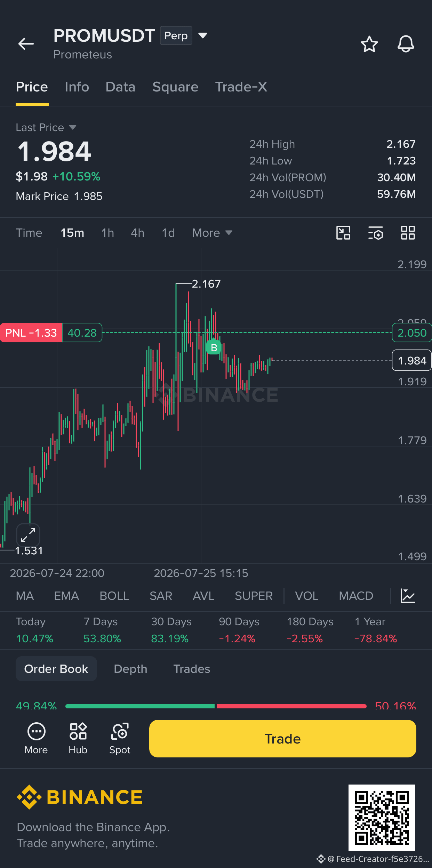
Task: Toggle the EMA indicator
Action: click(66, 596)
